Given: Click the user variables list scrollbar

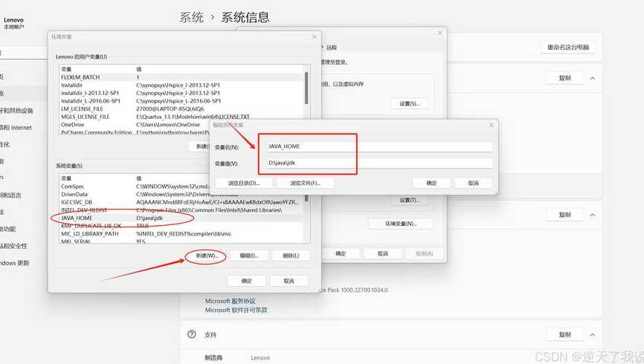Looking at the screenshot, I should 306,88.
